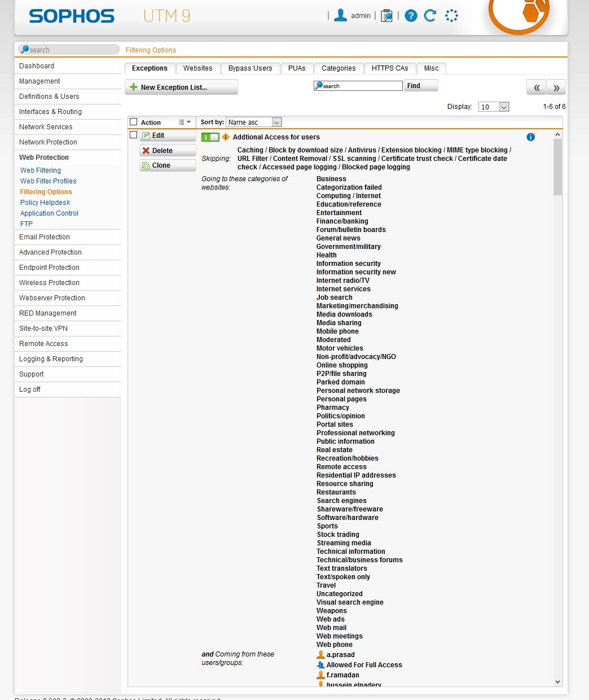Click the admin user icon
Viewport: 589px width, 700px height.
pos(340,15)
